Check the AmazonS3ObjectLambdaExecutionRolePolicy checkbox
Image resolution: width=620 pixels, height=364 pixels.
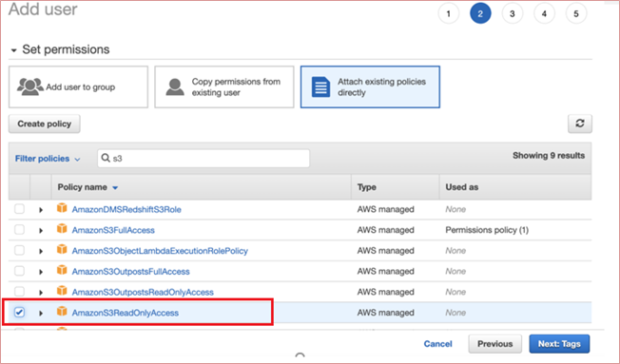(19, 250)
